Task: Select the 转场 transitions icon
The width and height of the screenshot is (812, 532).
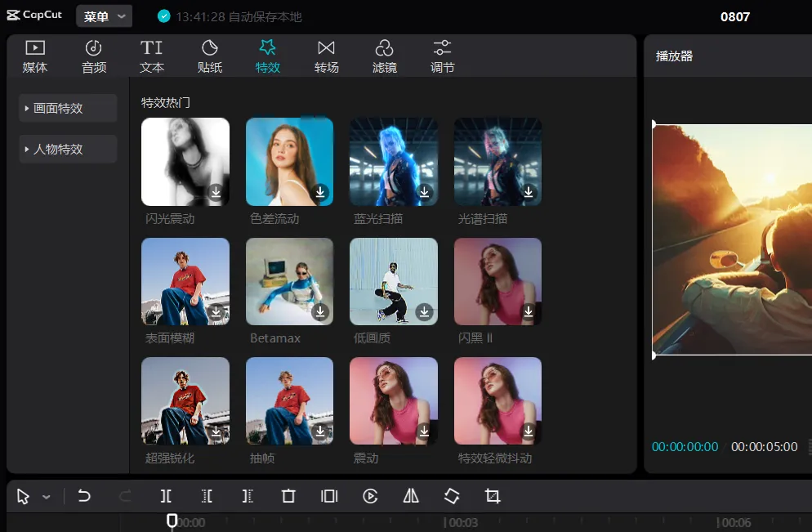Action: click(326, 56)
